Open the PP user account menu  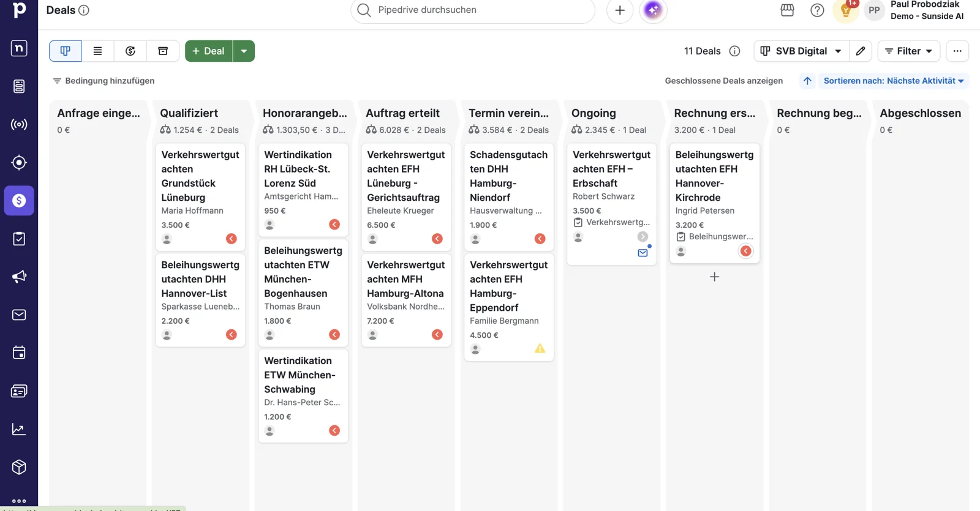click(874, 10)
